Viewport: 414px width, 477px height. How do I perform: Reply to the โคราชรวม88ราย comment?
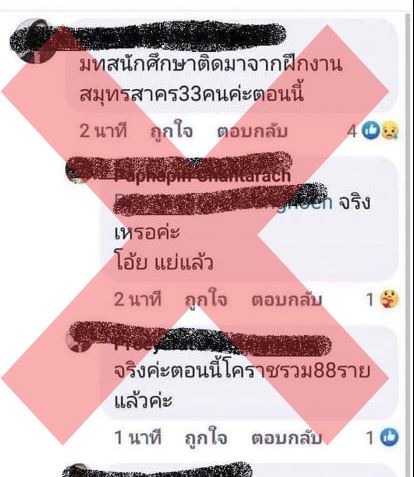tap(287, 438)
